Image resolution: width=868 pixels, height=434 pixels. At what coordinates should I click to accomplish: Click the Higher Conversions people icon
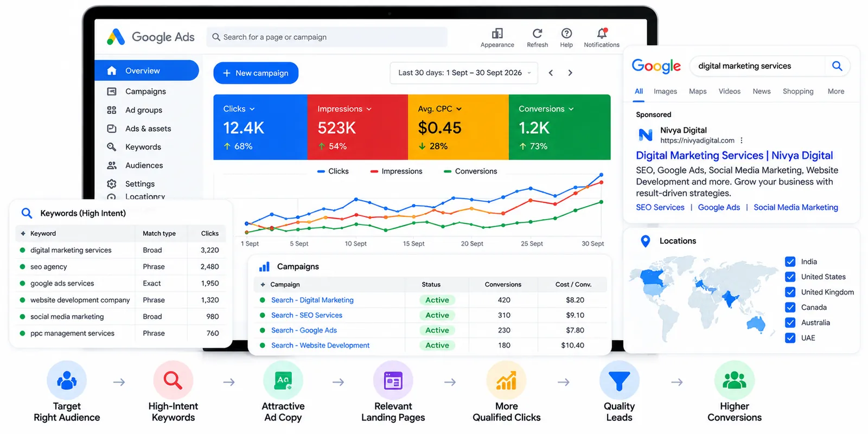click(735, 380)
